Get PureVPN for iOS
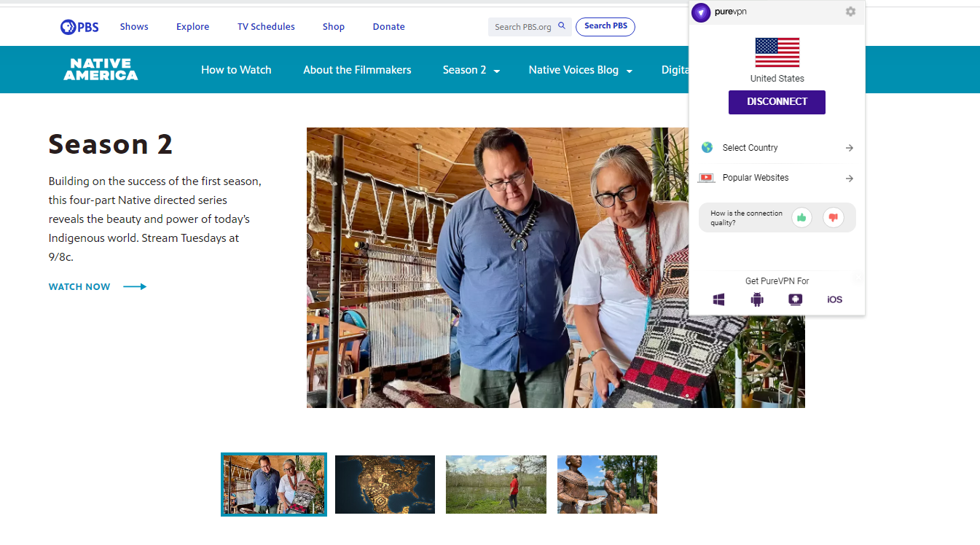 coord(834,299)
